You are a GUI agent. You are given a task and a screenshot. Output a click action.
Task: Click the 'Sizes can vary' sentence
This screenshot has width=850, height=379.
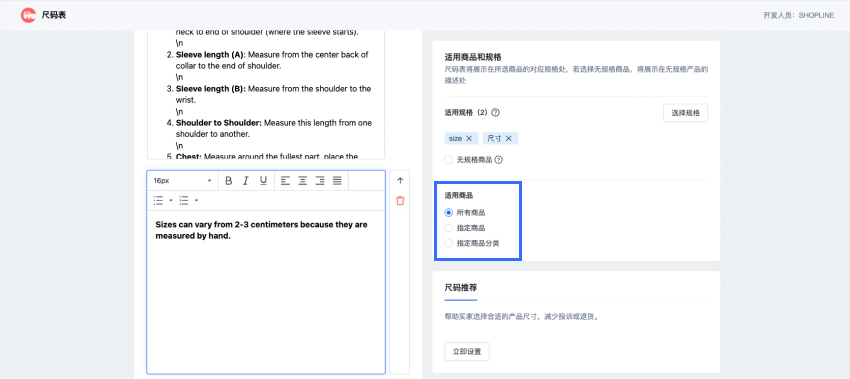point(262,230)
